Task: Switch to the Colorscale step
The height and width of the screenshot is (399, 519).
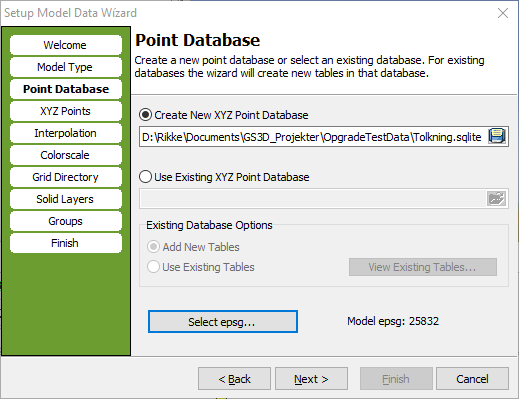Action: pos(66,155)
